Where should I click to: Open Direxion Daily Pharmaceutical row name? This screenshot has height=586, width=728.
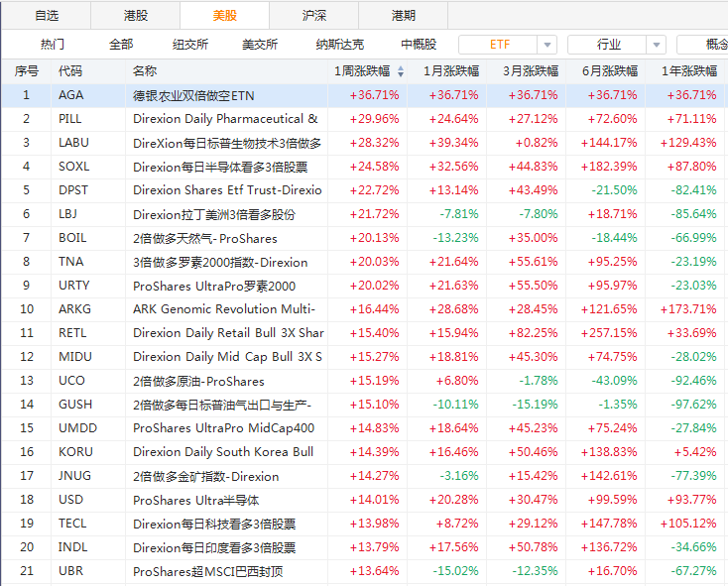(x=225, y=119)
